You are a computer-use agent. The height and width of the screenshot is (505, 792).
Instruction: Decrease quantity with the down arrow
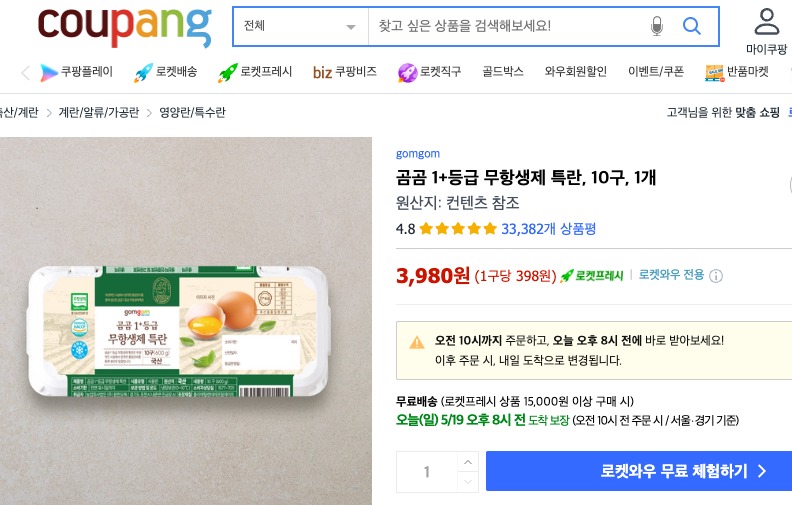(x=466, y=482)
